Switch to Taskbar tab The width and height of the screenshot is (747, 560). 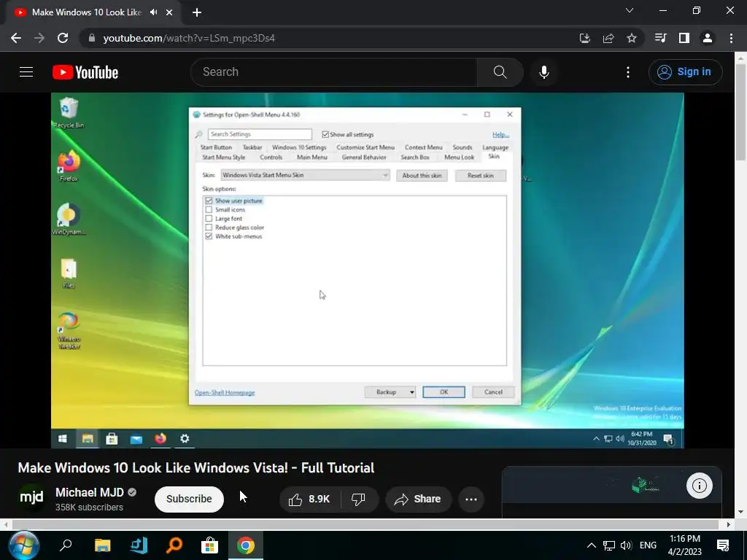point(252,147)
